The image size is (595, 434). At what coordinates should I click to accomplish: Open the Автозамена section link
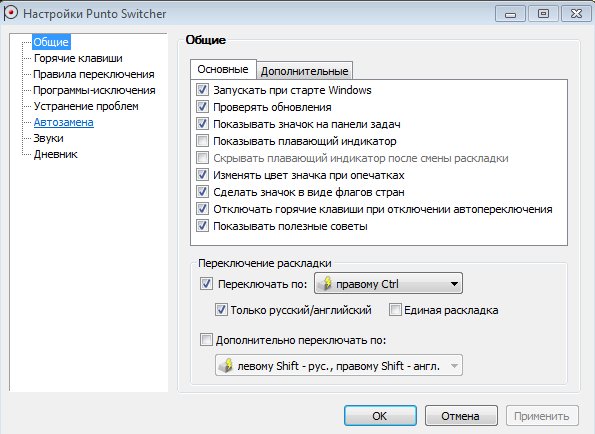click(x=64, y=122)
